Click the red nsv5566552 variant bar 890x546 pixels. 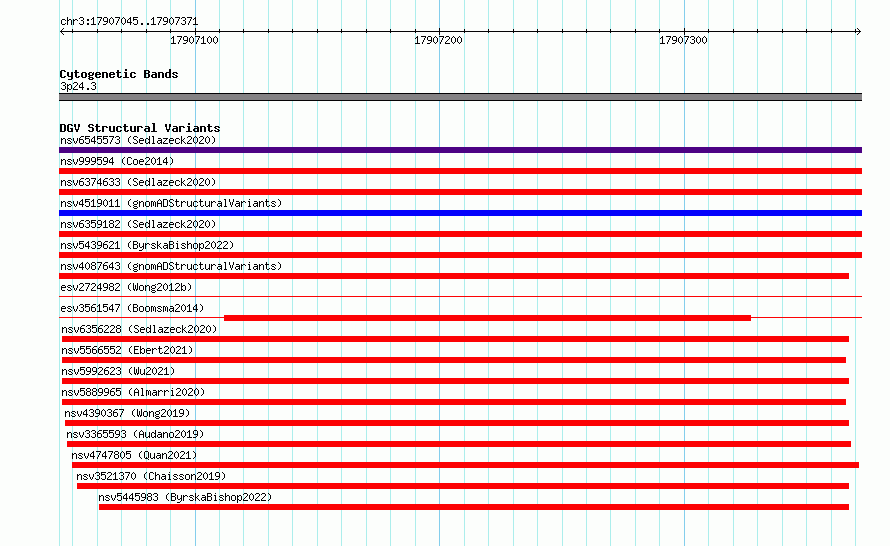454,360
